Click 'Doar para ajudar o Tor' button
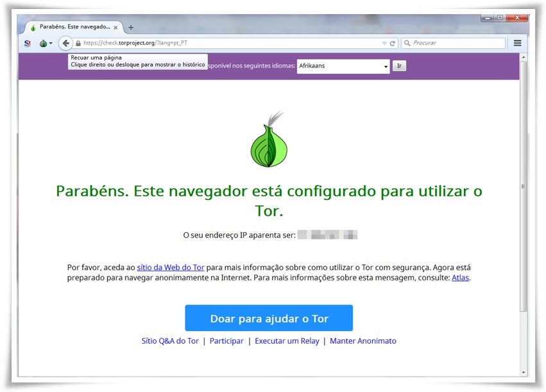 point(269,318)
